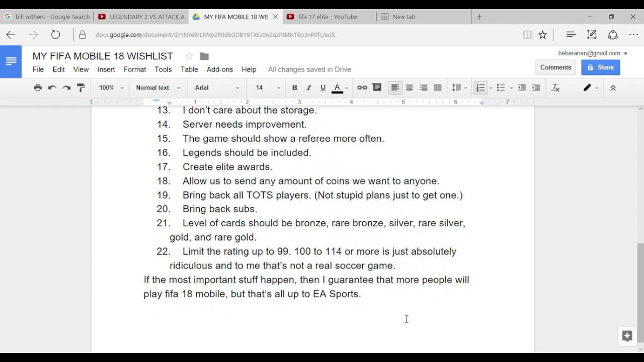Open the browser Hub
This screenshot has height=362, width=644.
pos(571,35)
